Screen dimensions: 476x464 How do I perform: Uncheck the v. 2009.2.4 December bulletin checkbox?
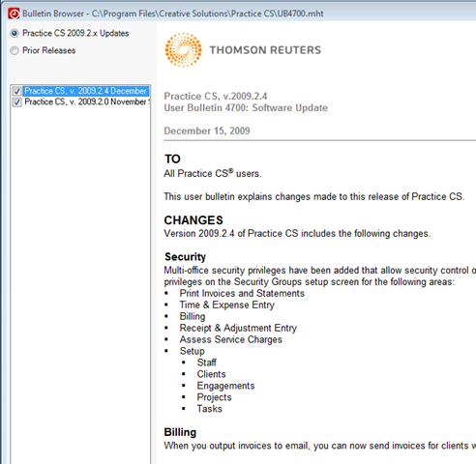click(17, 91)
